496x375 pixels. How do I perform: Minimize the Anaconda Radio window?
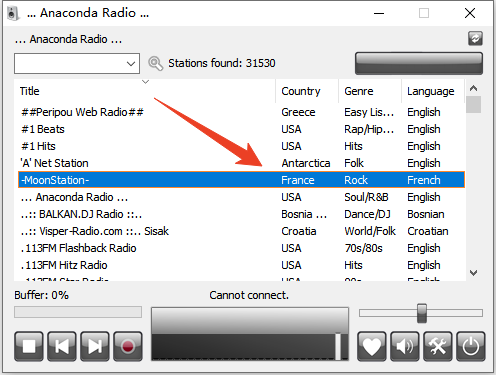click(379, 13)
